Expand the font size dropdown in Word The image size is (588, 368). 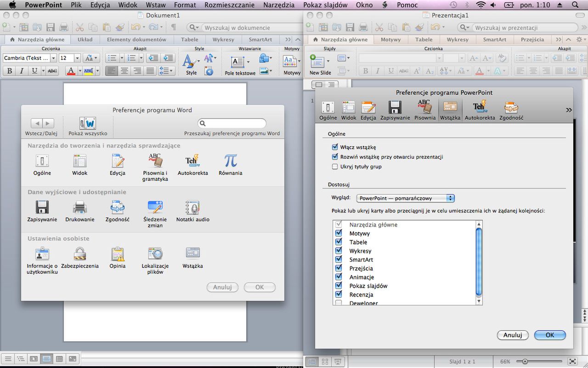77,58
